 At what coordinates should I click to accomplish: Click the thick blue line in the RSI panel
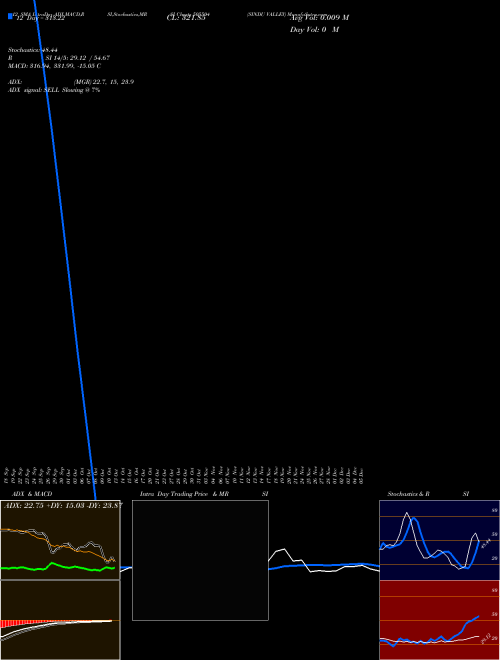tap(467, 623)
